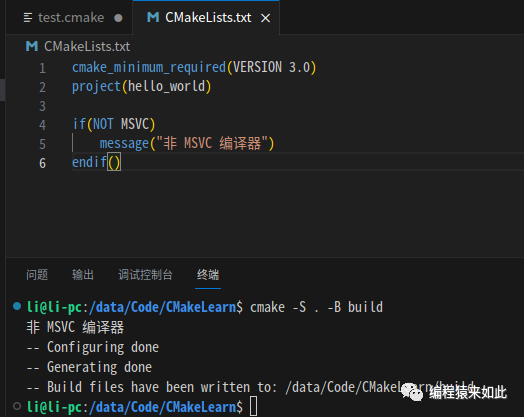Click the message command on line 5

pos(124,144)
